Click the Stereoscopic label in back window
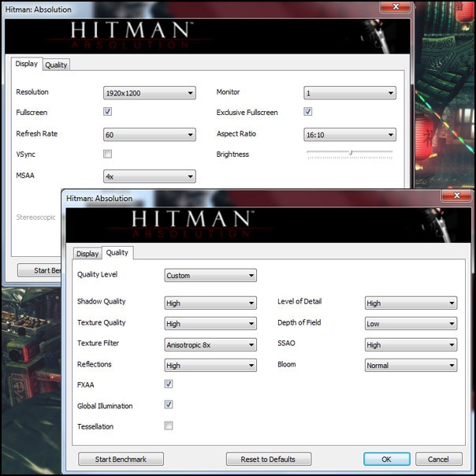476x476 pixels. [35, 218]
